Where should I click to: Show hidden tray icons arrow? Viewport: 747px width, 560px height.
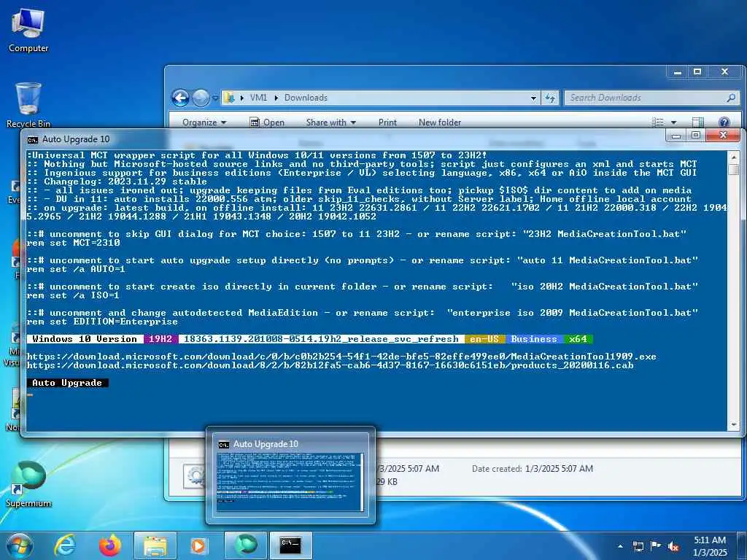(x=620, y=547)
